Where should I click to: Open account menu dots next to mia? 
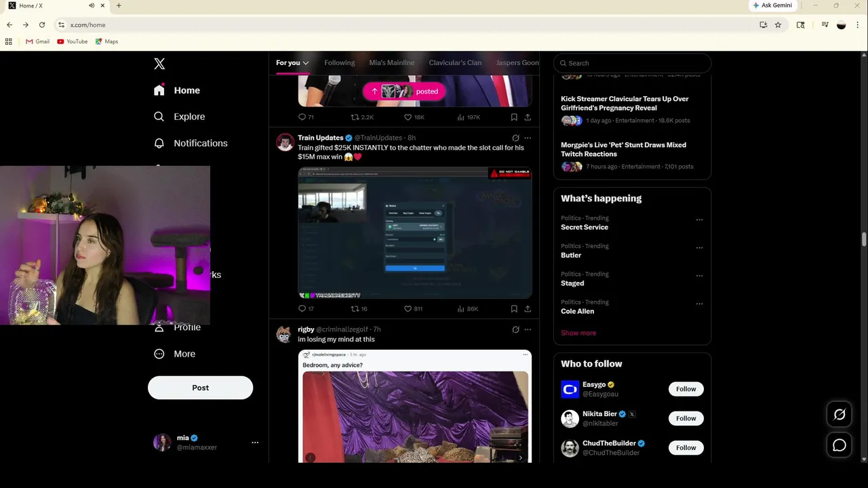pos(255,443)
